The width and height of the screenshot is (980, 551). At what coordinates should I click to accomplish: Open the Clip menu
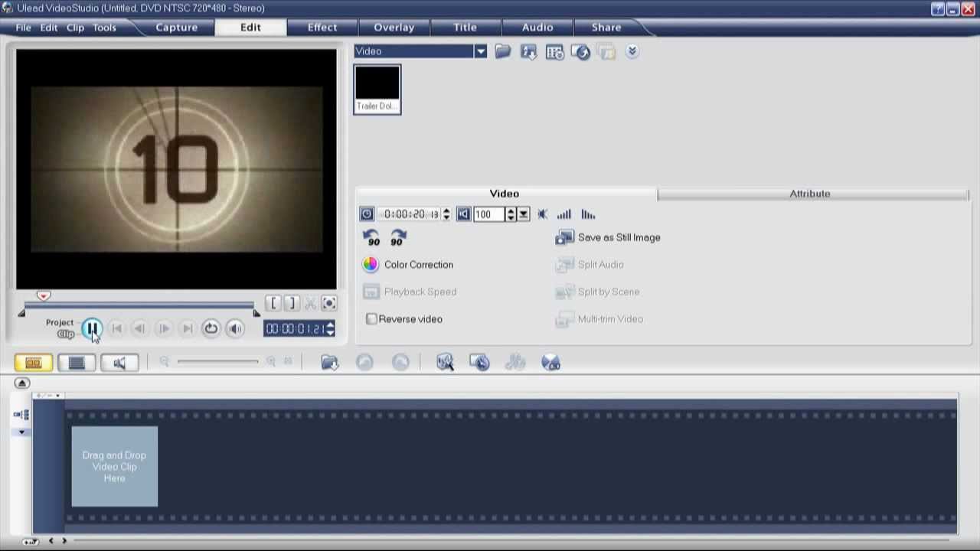[x=75, y=28]
